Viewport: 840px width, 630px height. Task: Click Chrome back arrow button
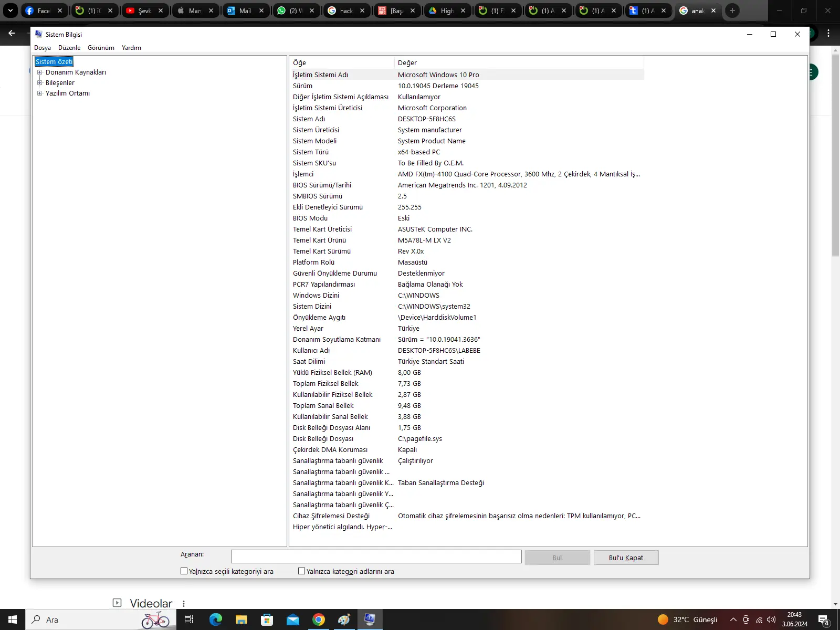[x=12, y=33]
